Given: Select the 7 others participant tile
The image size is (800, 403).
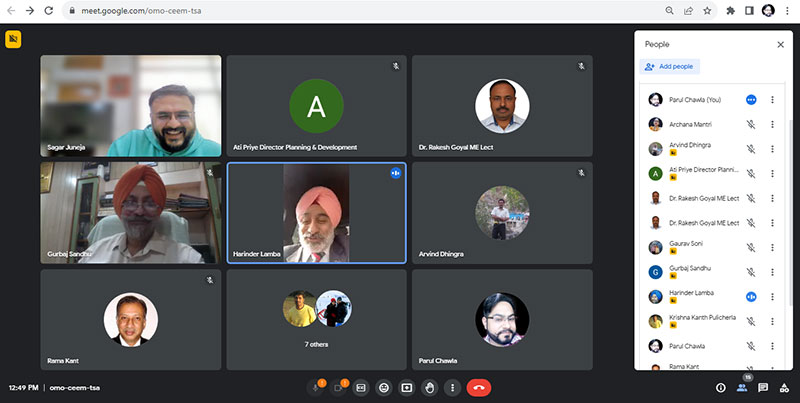Looking at the screenshot, I should coord(316,315).
